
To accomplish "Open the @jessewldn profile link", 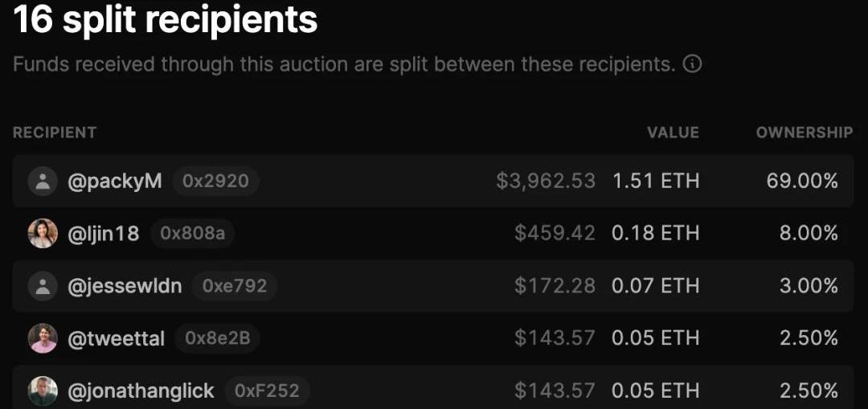I will click(125, 286).
